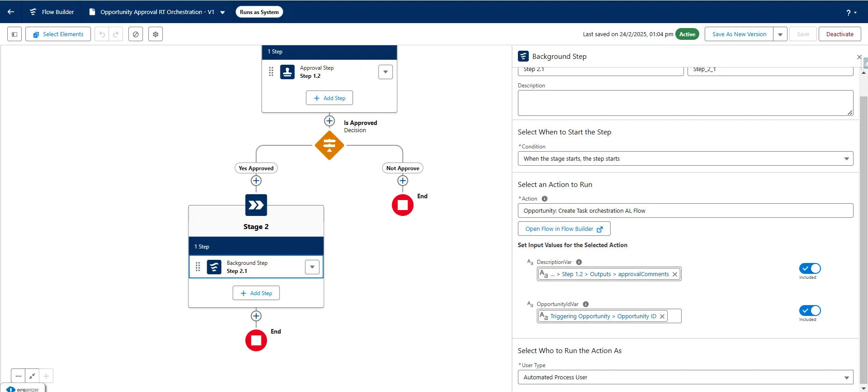This screenshot has height=392, width=868.
Task: Select End element on Not Approve path
Action: [x=403, y=205]
